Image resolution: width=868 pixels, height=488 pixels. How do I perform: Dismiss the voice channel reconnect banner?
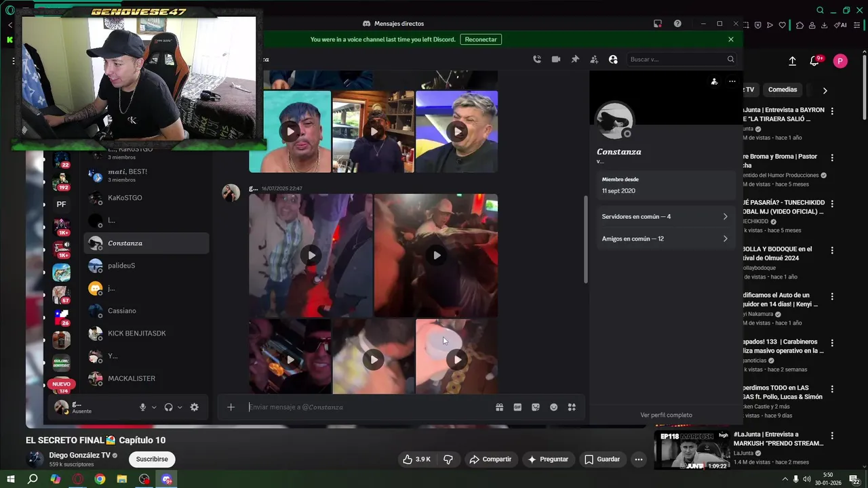point(731,39)
